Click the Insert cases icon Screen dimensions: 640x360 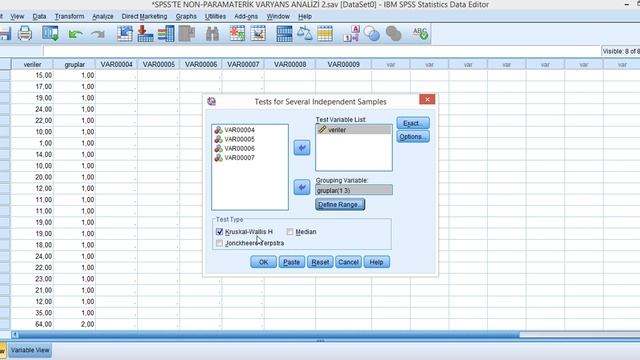[237, 33]
